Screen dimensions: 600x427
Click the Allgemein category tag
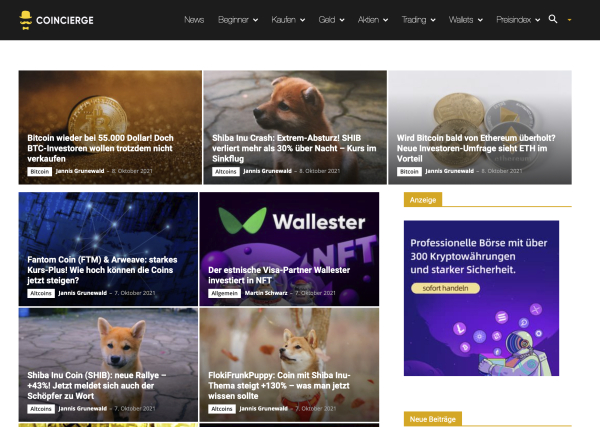tap(224, 293)
